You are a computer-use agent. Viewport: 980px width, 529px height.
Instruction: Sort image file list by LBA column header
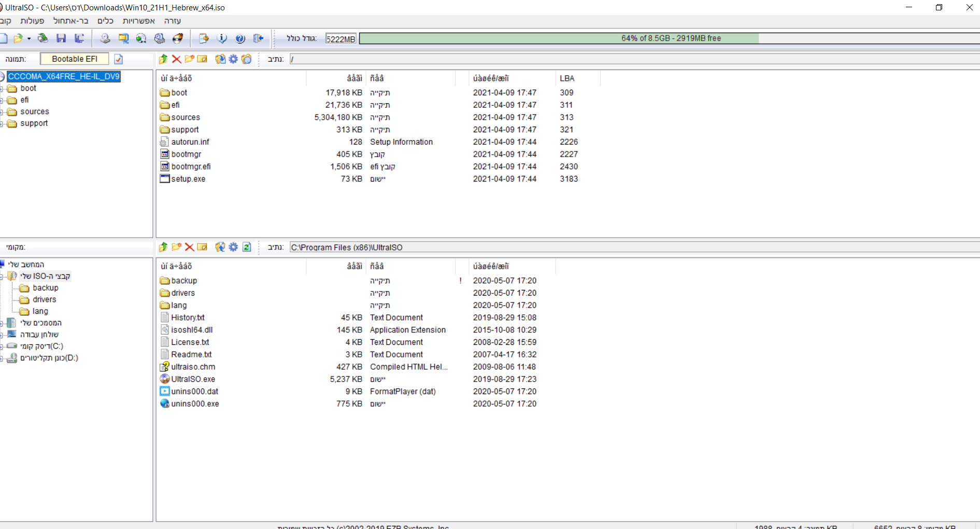(578, 78)
